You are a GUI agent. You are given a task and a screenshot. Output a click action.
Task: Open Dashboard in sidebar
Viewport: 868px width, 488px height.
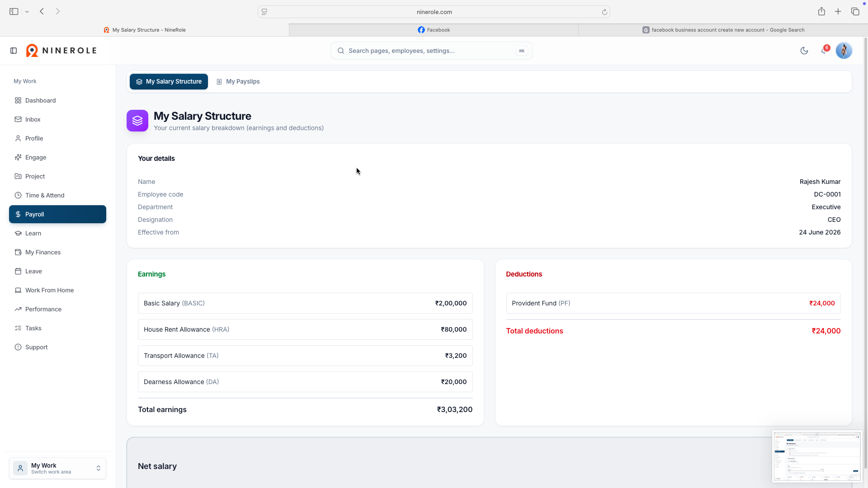(57, 100)
